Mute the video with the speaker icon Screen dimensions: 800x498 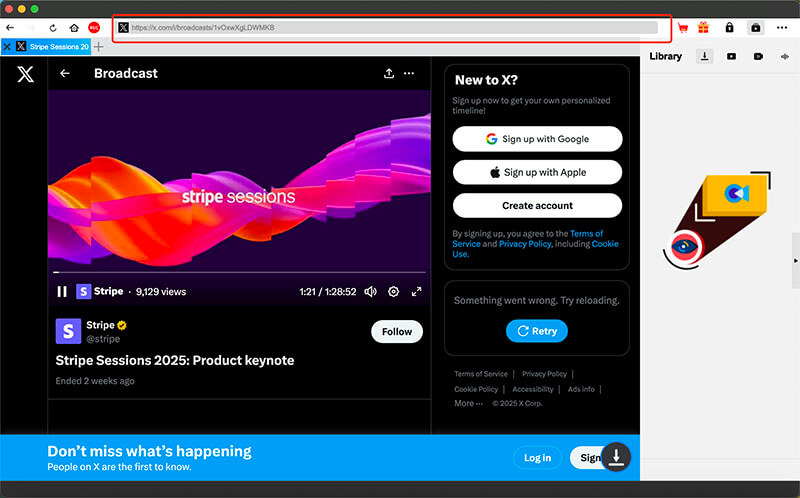[370, 291]
